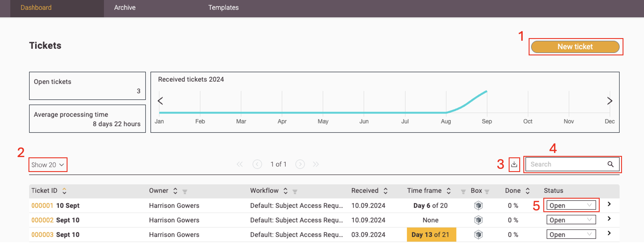Expand ticket 000003 row arrow
The image size is (644, 252).
point(609,233)
